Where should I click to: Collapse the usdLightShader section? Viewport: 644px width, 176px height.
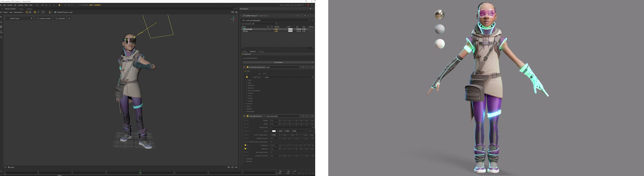[x=244, y=116]
